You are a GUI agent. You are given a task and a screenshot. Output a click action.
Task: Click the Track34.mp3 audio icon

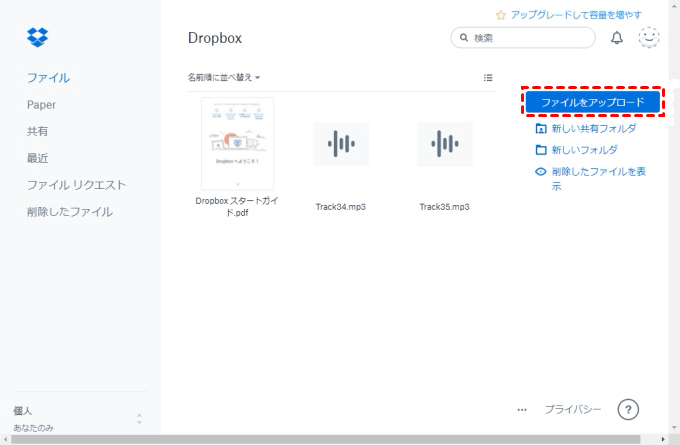341,145
